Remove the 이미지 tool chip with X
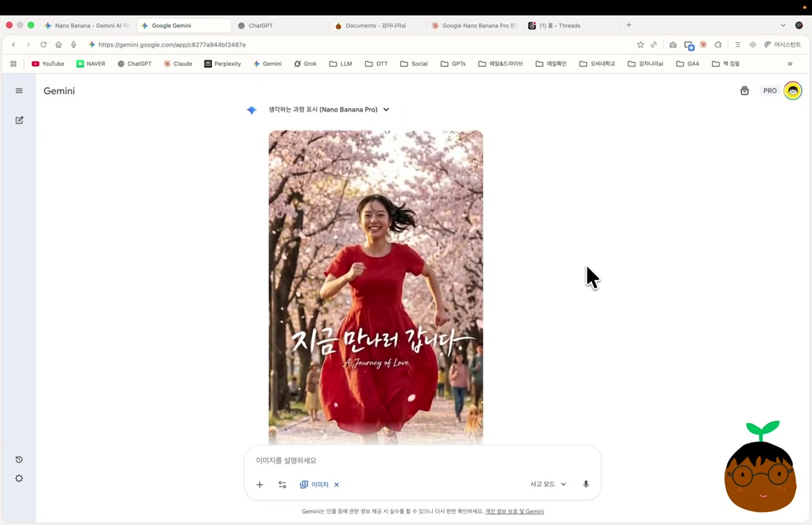Image resolution: width=812 pixels, height=525 pixels. [337, 485]
